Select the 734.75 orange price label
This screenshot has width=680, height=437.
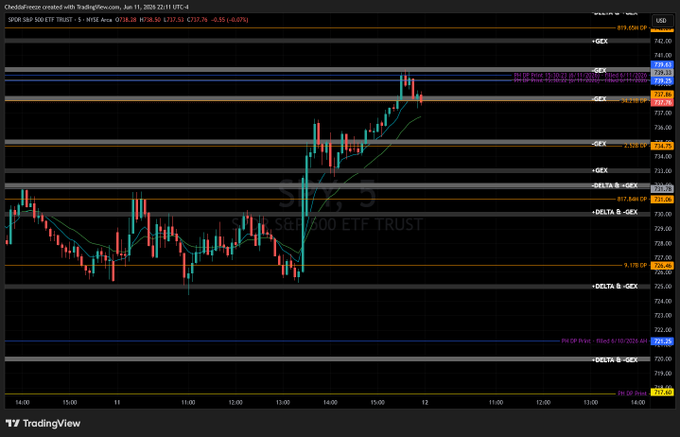663,147
